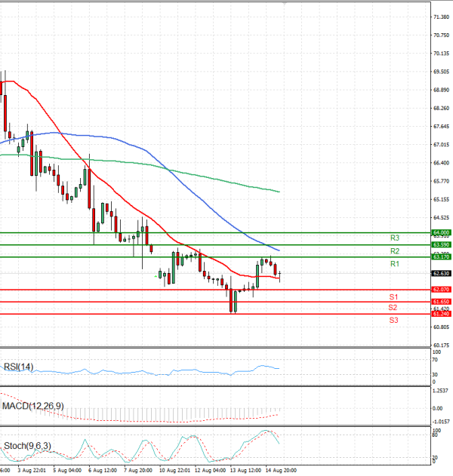Click the Stoch(9,6,3) indicator label
This screenshot has height=476, width=453.
(x=27, y=446)
